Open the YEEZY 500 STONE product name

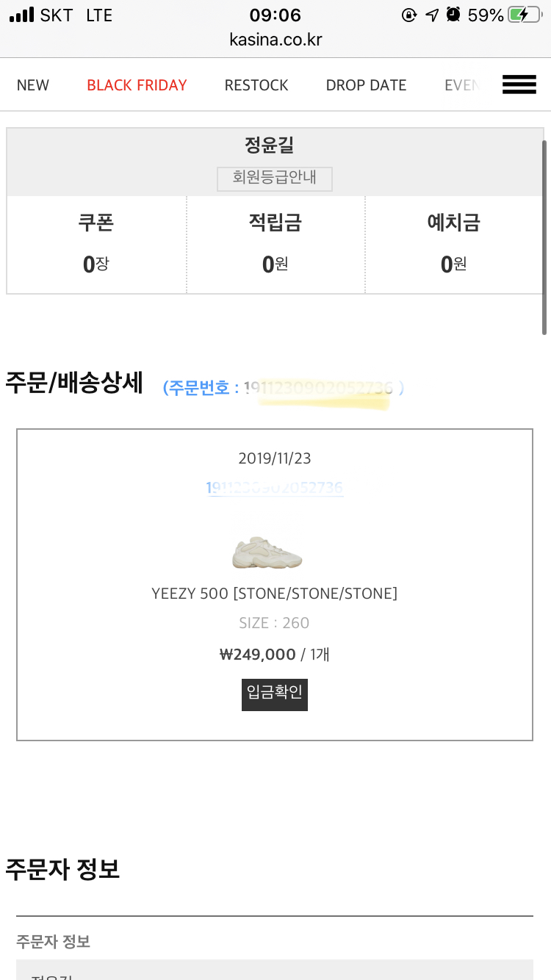[274, 594]
